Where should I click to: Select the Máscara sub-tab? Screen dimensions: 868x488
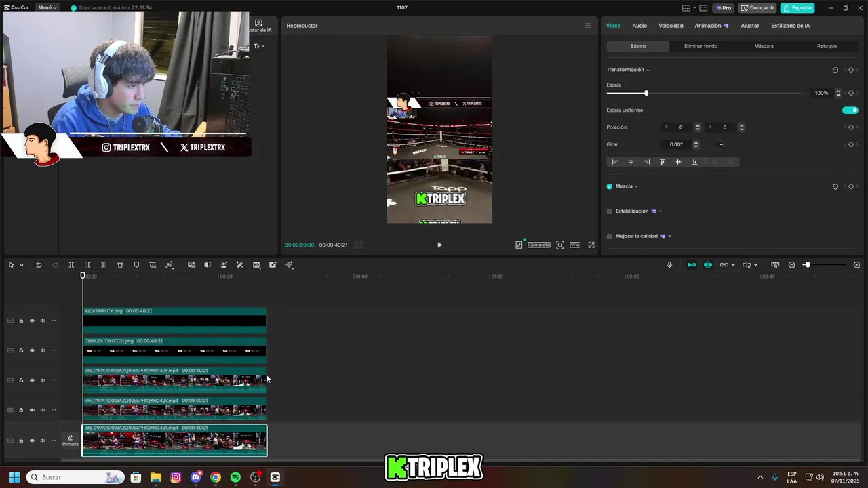tap(764, 46)
